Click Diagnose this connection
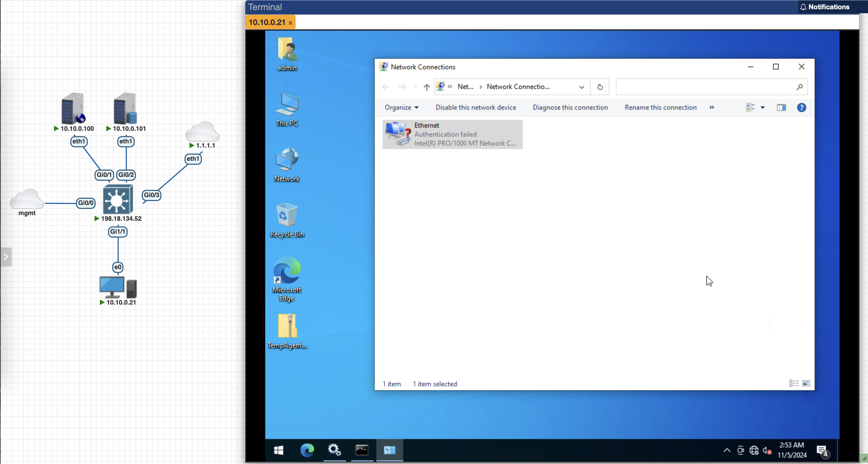Screen dimensions: 868x464 [570, 107]
